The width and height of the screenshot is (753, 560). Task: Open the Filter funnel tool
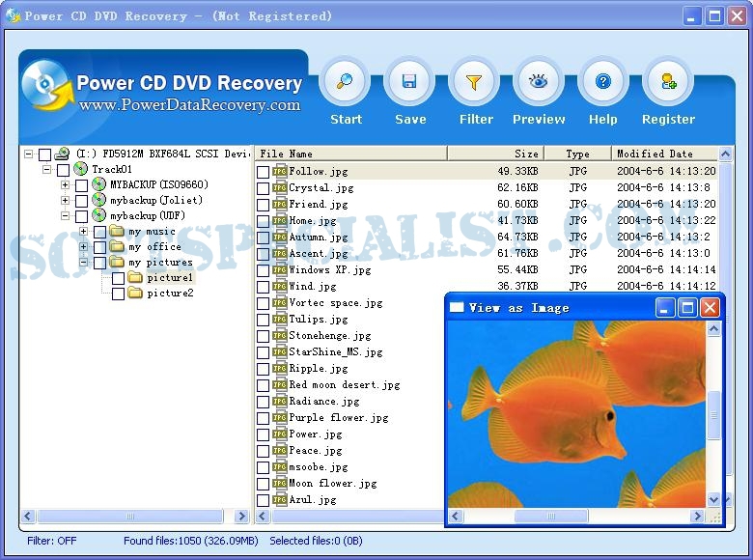475,83
